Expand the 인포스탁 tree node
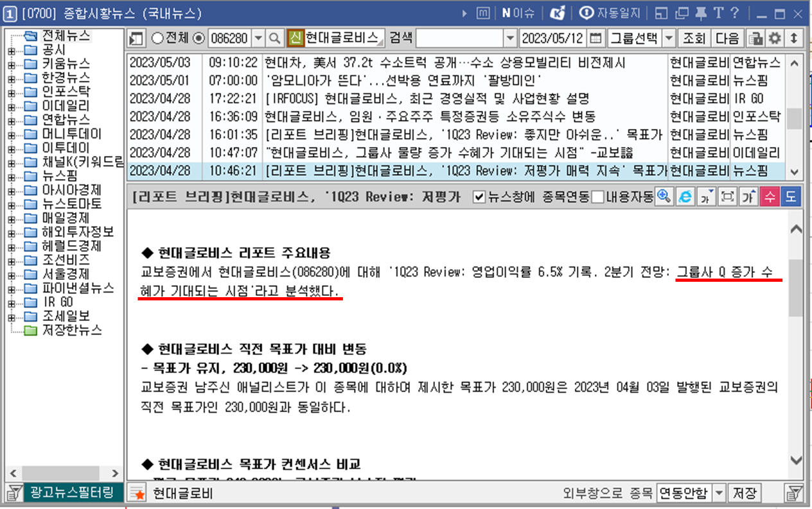Viewport: 812px width, 509px height. [11, 92]
